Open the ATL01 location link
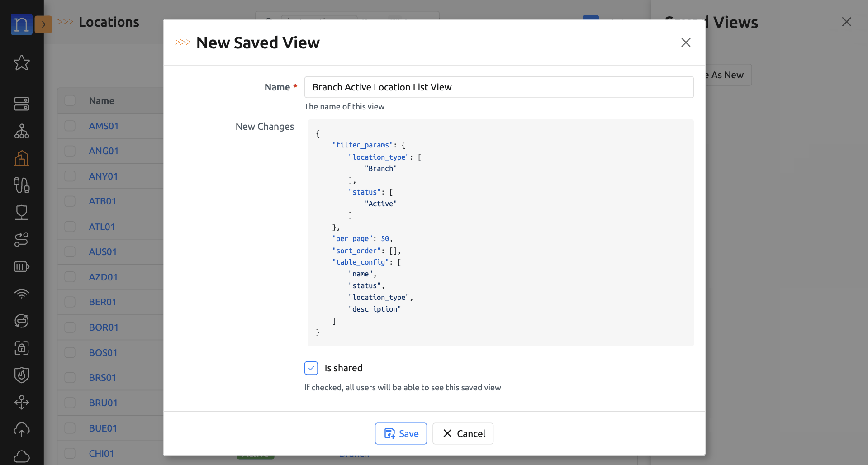The width and height of the screenshot is (868, 465). click(x=102, y=227)
